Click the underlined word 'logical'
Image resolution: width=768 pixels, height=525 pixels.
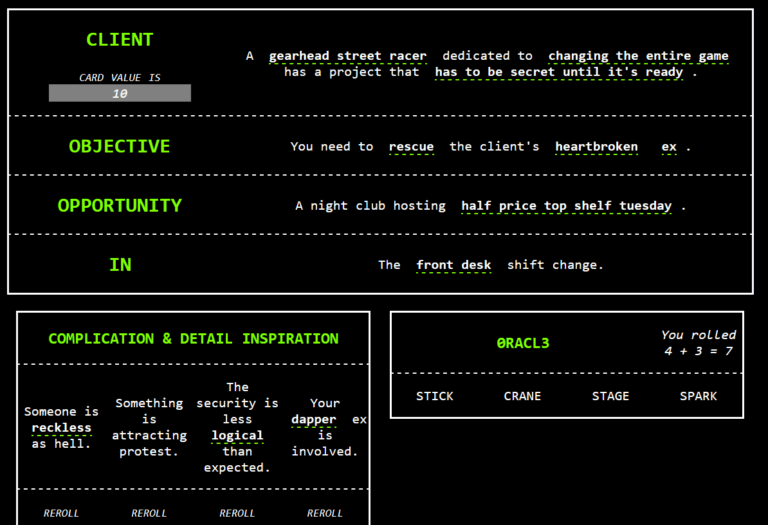pos(237,436)
